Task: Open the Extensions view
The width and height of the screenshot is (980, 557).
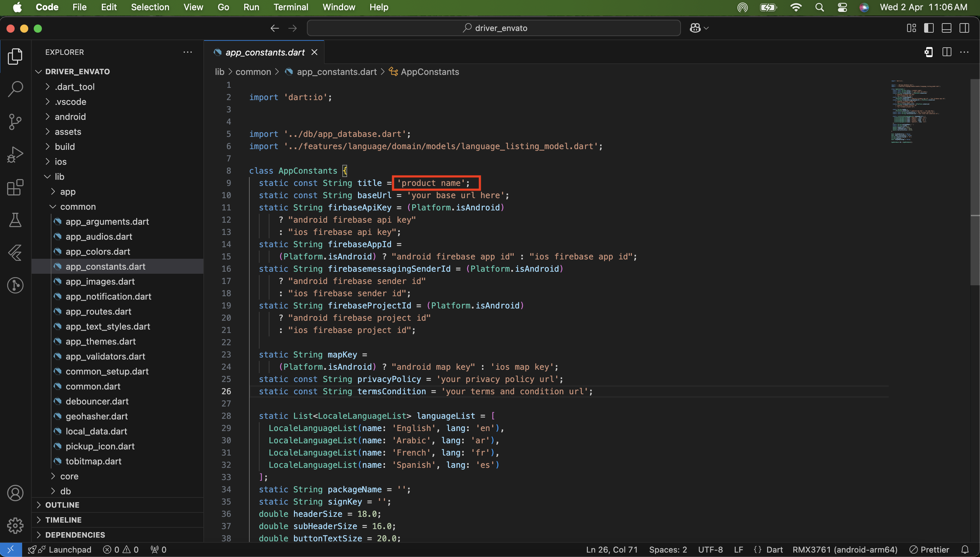Action: pos(15,188)
